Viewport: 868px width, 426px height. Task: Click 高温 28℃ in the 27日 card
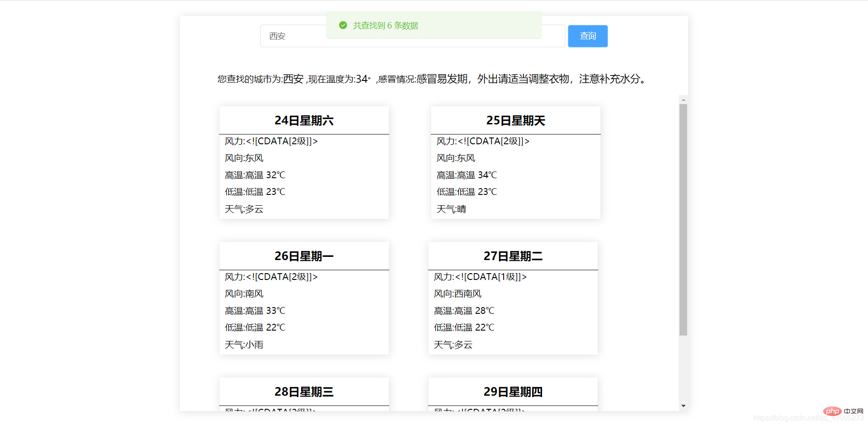pyautogui.click(x=464, y=311)
